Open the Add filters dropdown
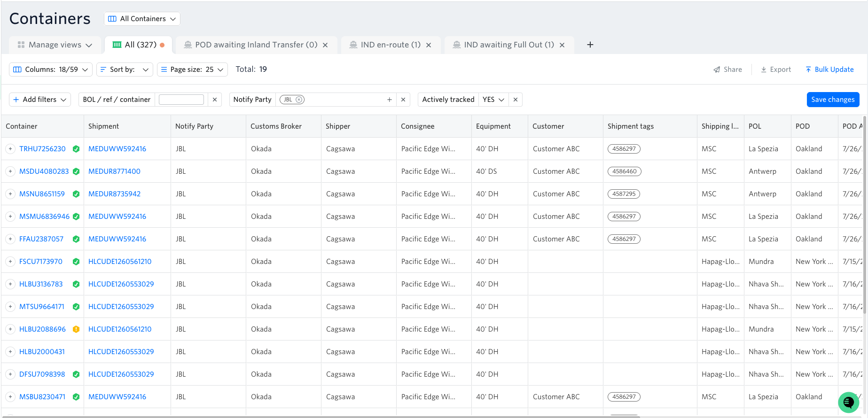Screen dimensions: 868x418 (x=40, y=100)
